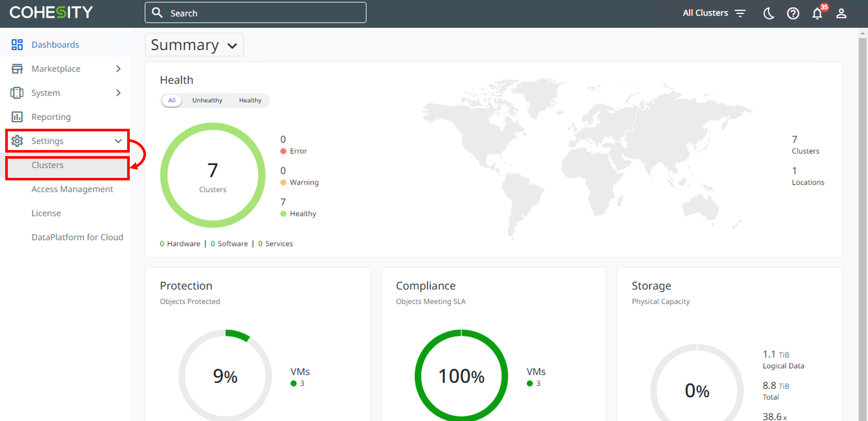
Task: Filter health by Healthy
Action: tap(250, 100)
